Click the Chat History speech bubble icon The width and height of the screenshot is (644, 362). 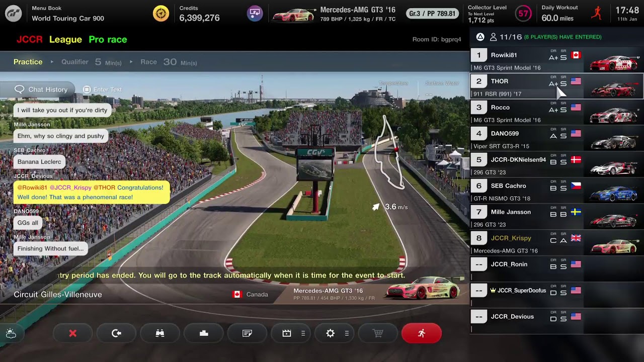click(x=20, y=89)
